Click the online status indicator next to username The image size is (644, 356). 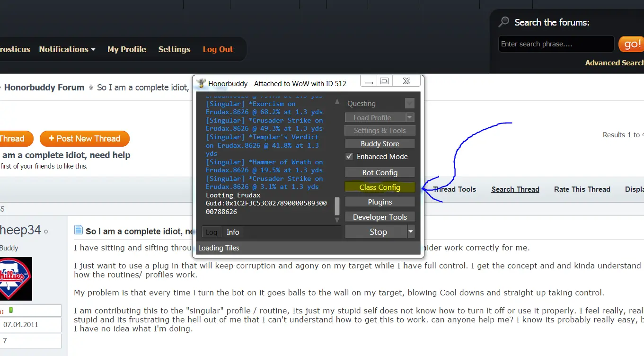46,231
